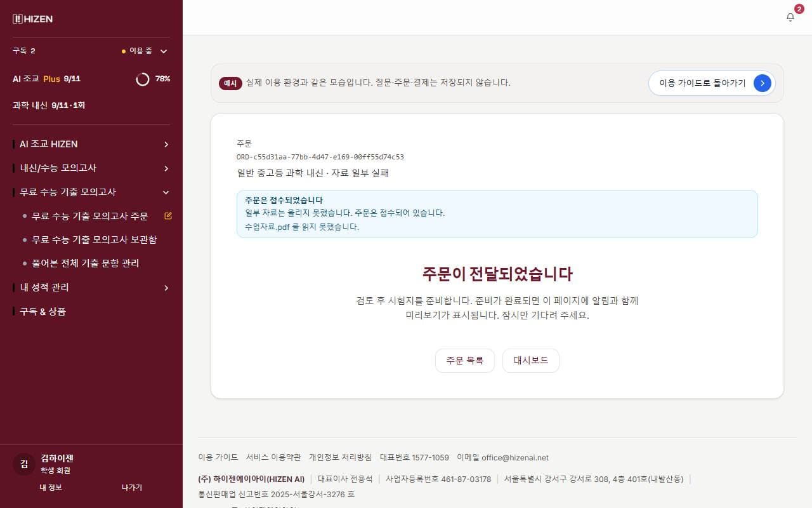
Task: Click the 주문 목록 button
Action: pos(465,361)
